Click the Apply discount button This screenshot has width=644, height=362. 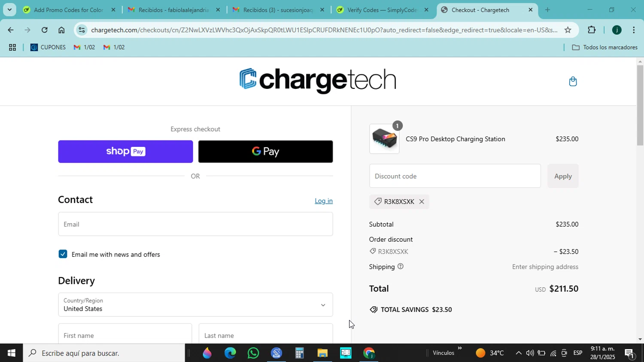pos(563,176)
